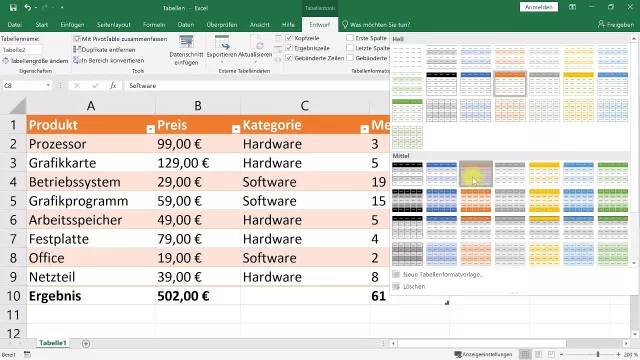This screenshot has width=640, height=360.
Task: Select cell containing Grafikkarte
Action: [91, 163]
